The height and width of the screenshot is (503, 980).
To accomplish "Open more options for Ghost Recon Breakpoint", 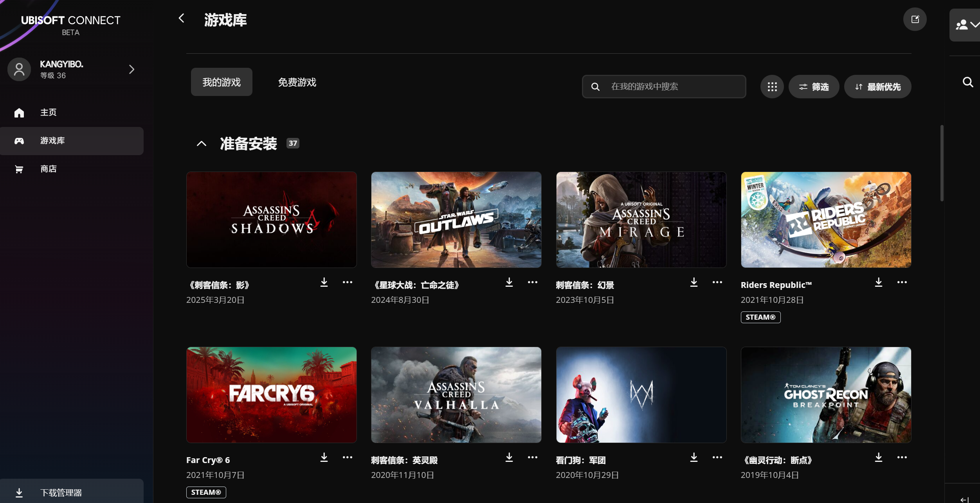I will click(x=902, y=458).
